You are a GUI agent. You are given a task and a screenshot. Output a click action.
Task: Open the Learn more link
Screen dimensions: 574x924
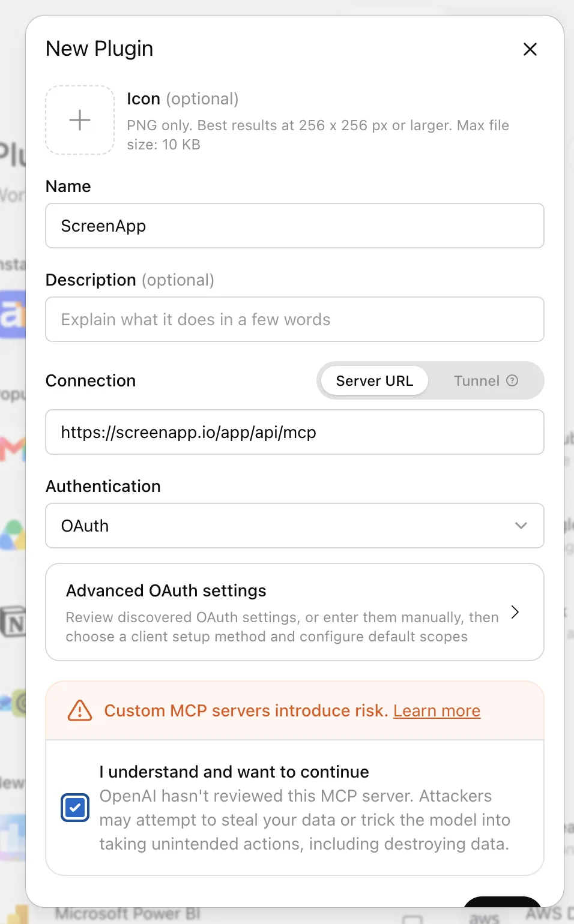point(437,710)
